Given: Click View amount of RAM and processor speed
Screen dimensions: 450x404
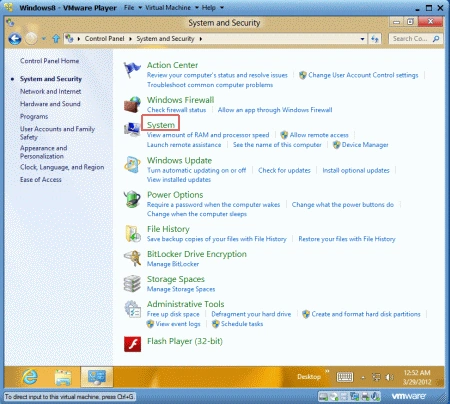Looking at the screenshot, I should pos(208,135).
